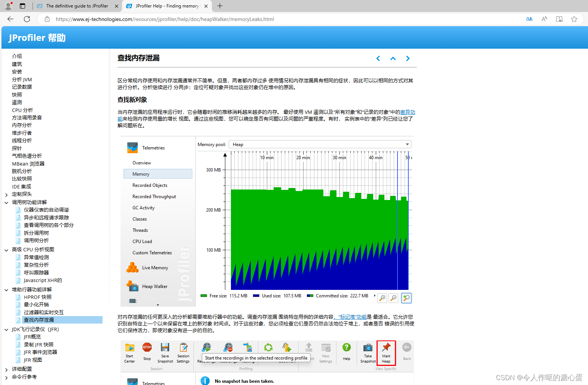Go to previous help page arrow

(378, 58)
